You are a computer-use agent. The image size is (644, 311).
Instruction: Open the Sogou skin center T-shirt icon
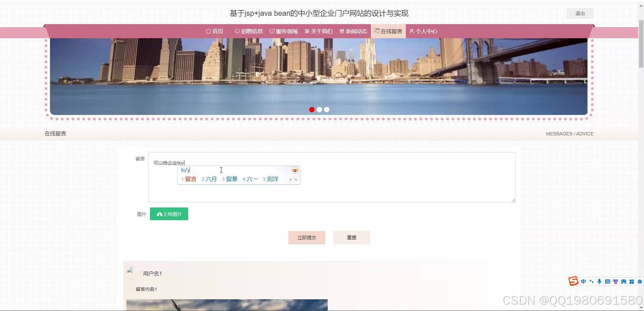615,282
